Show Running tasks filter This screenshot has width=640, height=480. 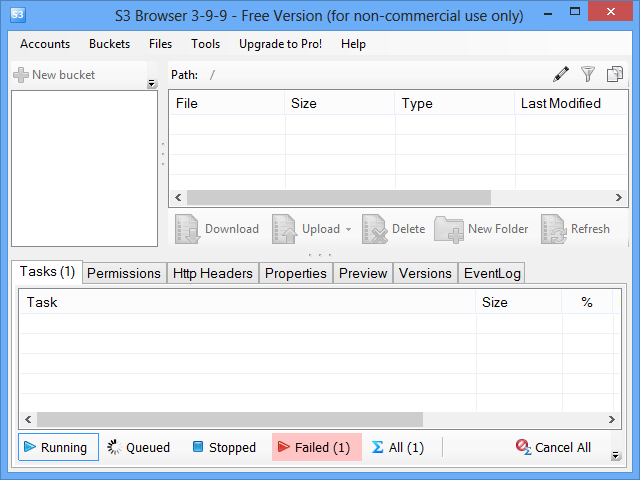(58, 447)
